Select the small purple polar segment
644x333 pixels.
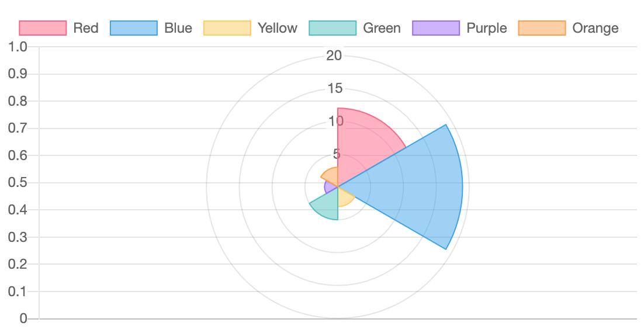tap(330, 188)
